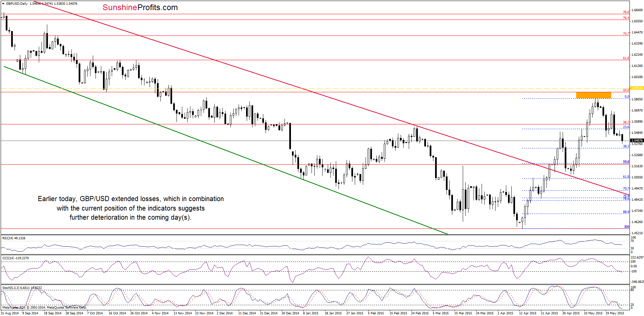
Task: Select the GBPUSD,Daily chart title text
Action: coord(17,4)
